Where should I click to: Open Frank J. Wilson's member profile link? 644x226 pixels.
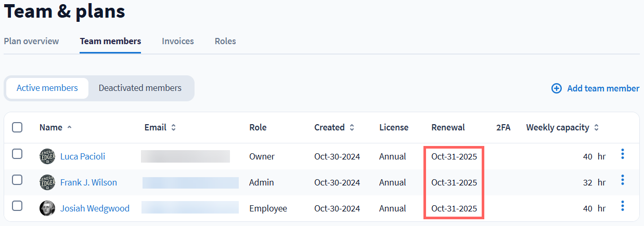click(88, 182)
